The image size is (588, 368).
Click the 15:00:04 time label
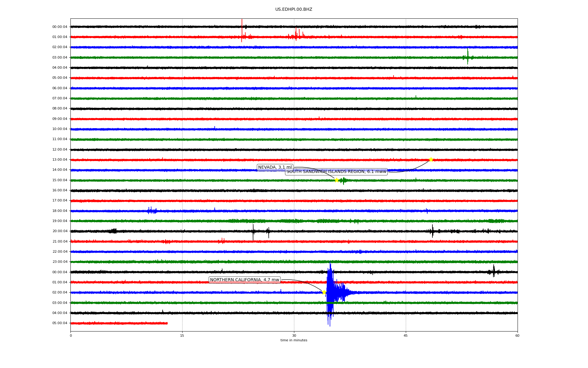(x=60, y=180)
